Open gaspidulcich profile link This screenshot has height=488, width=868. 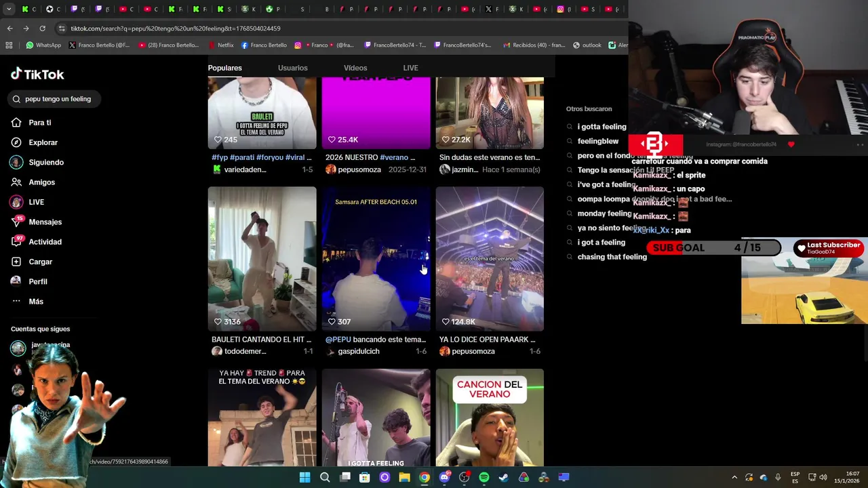coord(359,351)
